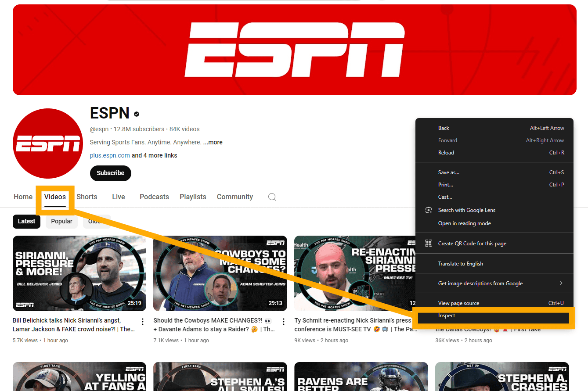588x391 pixels.
Task: Open the 'and 4 more links' list
Action: point(155,155)
